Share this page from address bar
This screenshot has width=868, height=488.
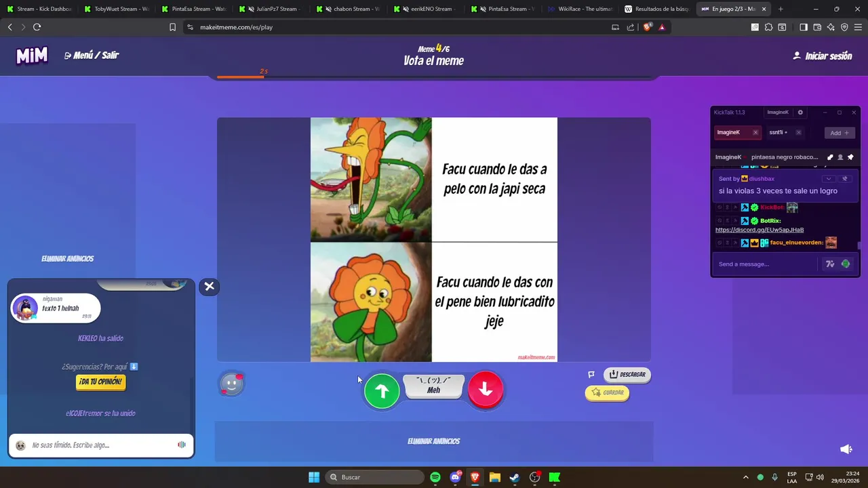(631, 27)
